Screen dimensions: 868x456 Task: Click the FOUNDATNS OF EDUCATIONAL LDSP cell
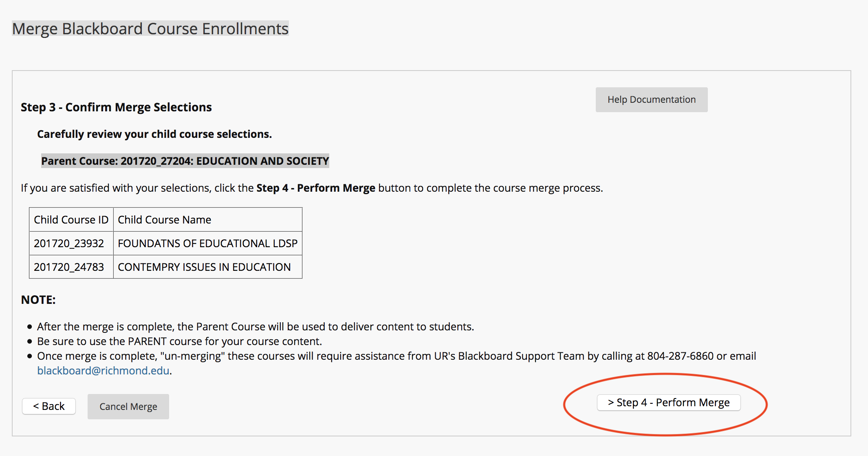click(207, 243)
